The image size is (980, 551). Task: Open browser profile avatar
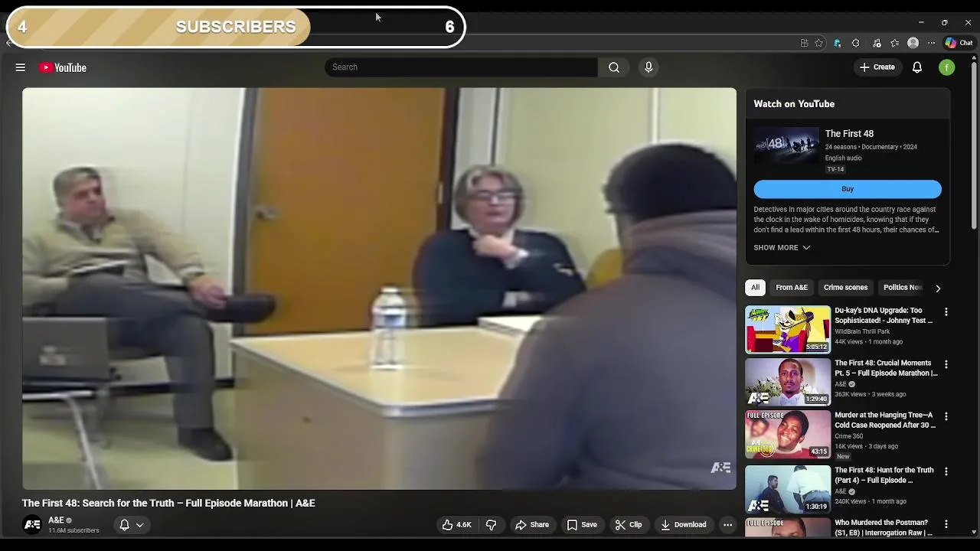coord(913,43)
